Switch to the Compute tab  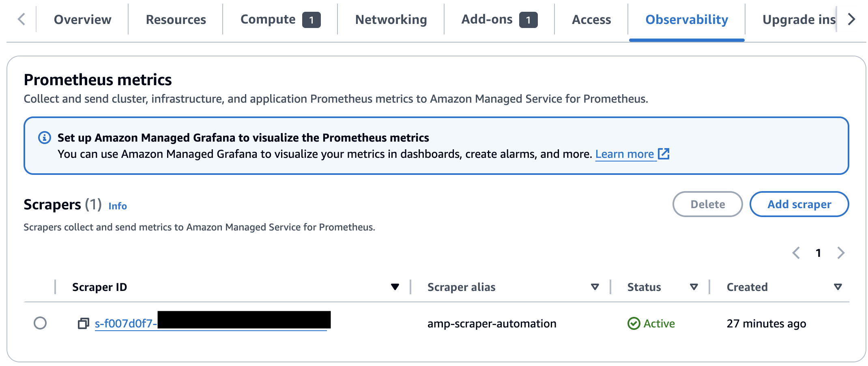(x=268, y=19)
